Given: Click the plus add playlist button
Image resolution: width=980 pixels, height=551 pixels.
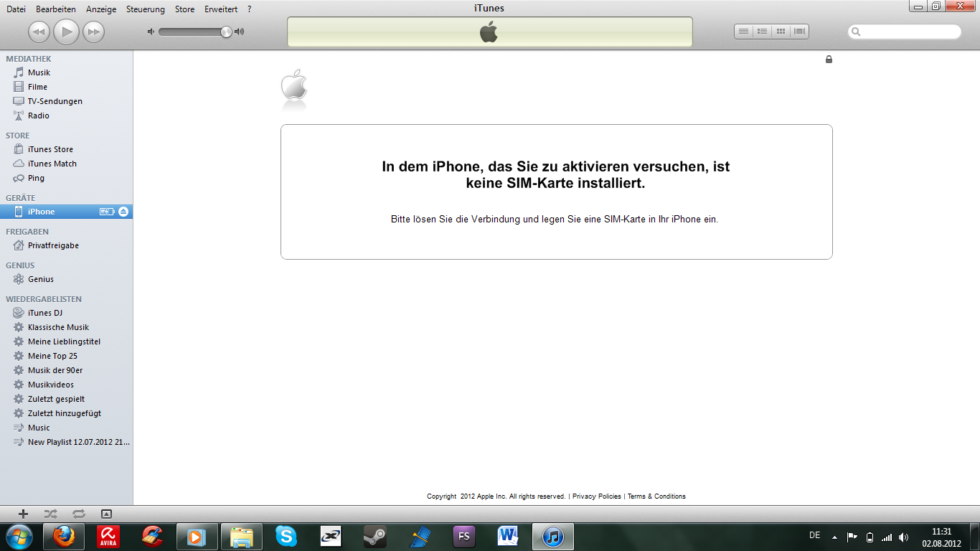Looking at the screenshot, I should [23, 514].
